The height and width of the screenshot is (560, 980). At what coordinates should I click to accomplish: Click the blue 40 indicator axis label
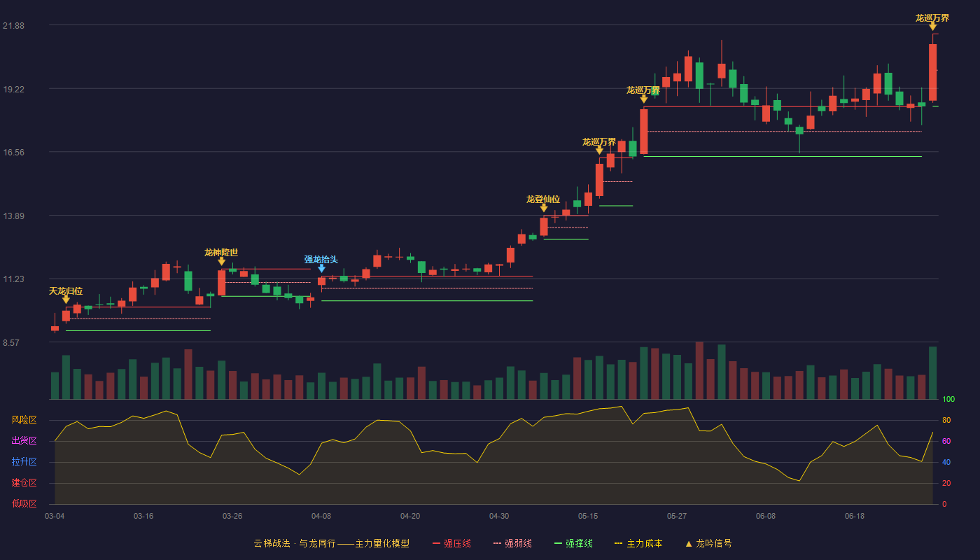(946, 462)
